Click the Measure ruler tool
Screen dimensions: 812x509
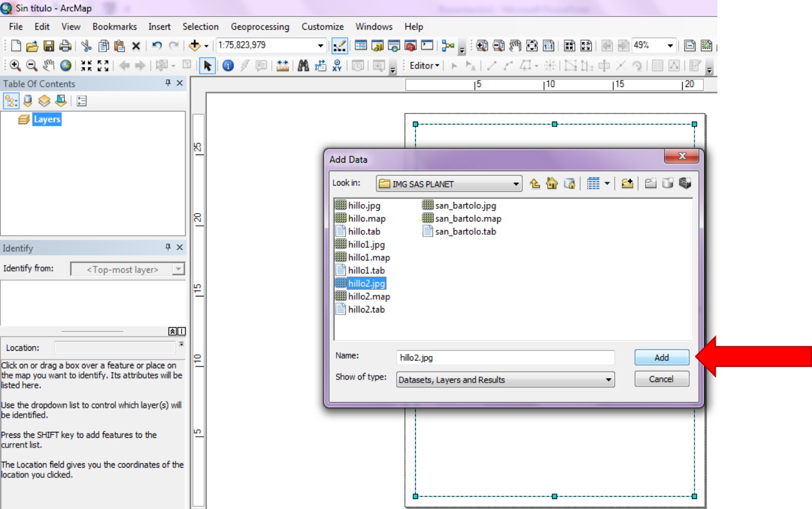click(x=282, y=65)
